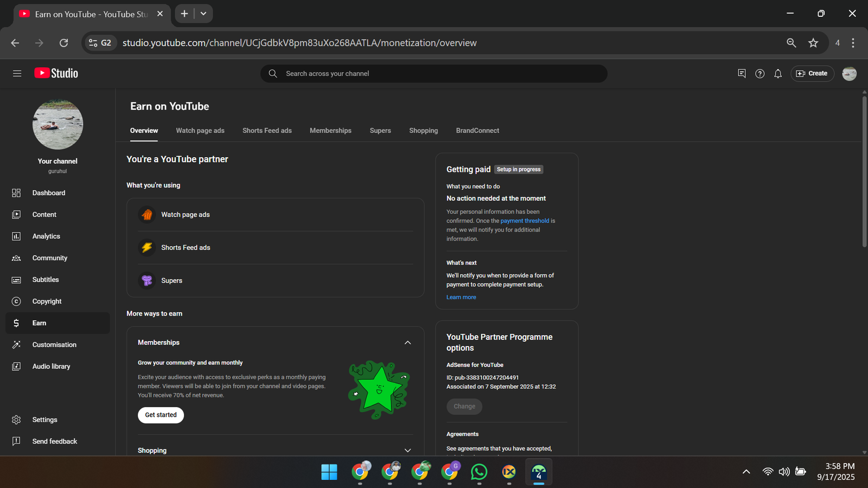Expand the Shopping section
868x488 pixels.
tap(407, 451)
